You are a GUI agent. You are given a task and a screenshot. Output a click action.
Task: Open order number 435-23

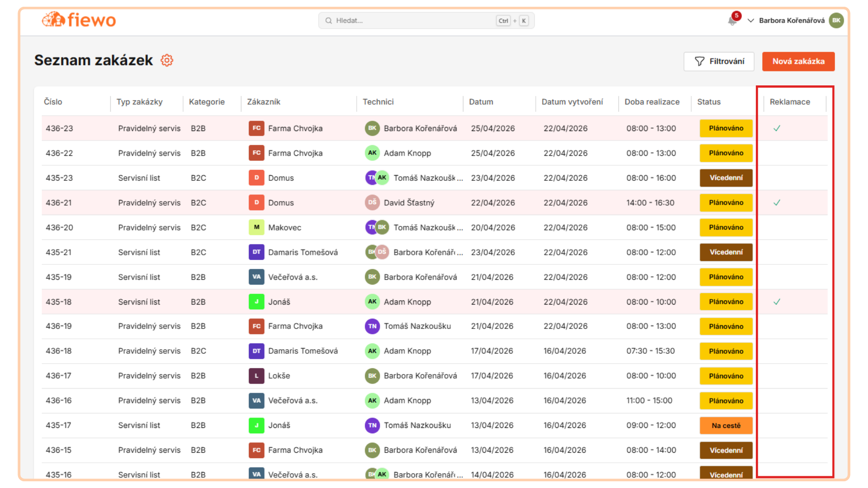(x=59, y=178)
